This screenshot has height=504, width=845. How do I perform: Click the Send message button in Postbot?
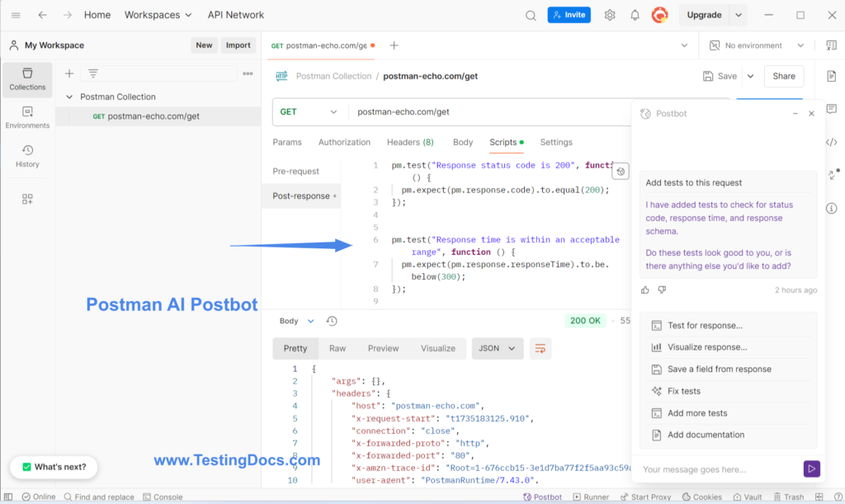811,469
